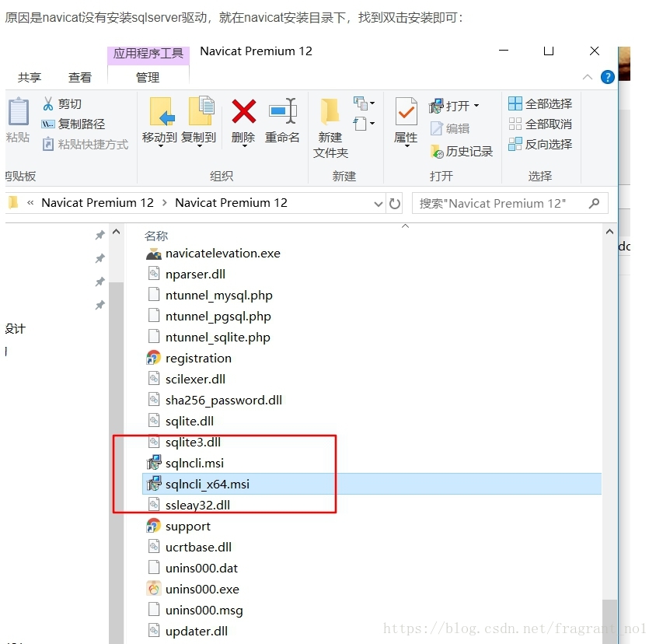This screenshot has width=656, height=644.
Task: Collapse the ribbon with chevron arrow
Action: tap(588, 77)
